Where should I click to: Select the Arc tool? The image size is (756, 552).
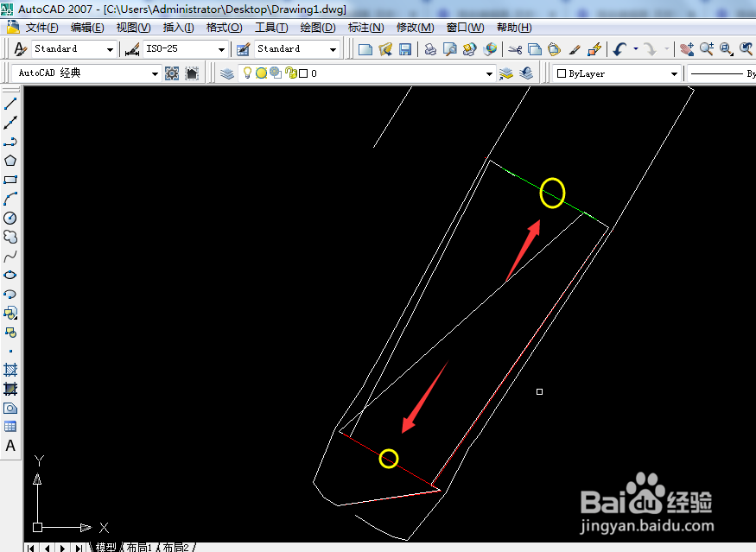[x=10, y=199]
